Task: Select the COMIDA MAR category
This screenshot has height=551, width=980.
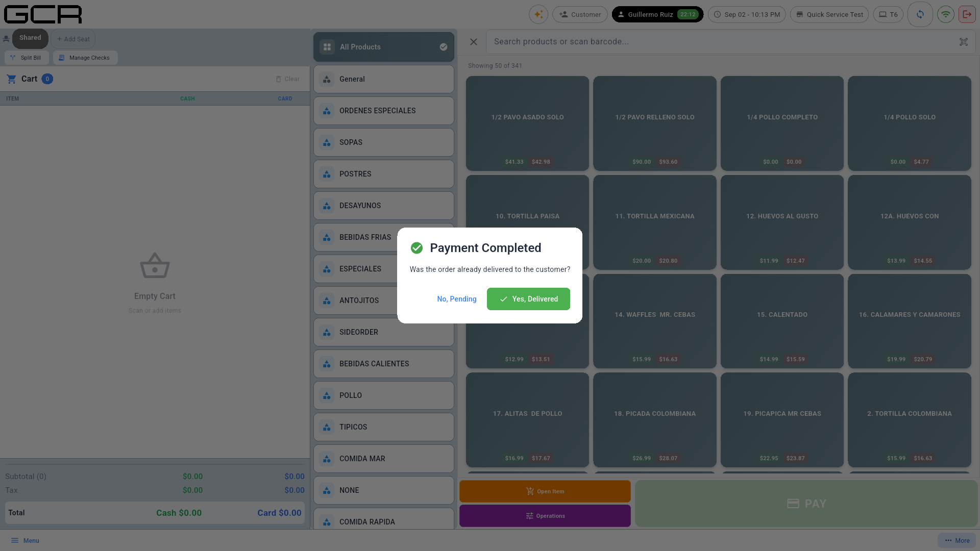Action: point(384,459)
